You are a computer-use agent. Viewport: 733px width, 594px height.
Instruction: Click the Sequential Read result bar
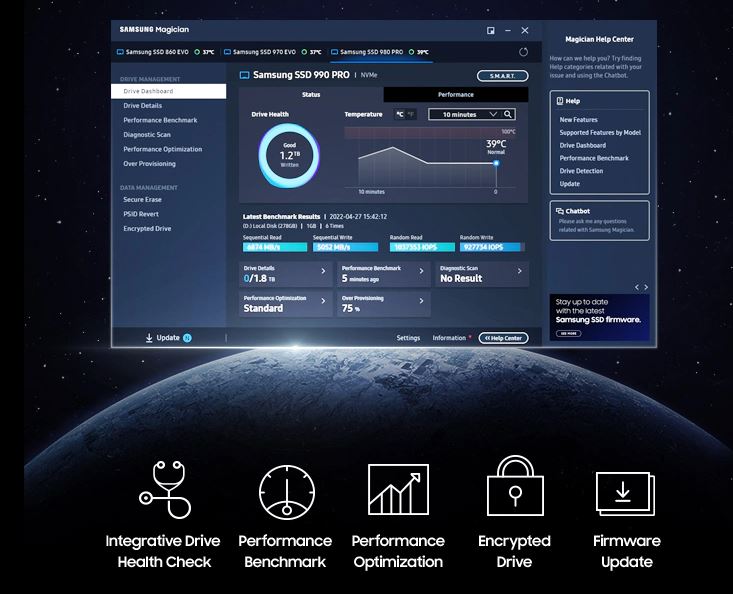pyautogui.click(x=275, y=247)
